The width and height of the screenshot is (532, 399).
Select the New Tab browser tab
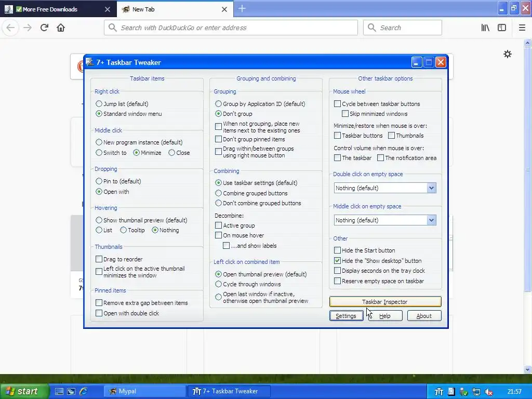click(x=175, y=9)
